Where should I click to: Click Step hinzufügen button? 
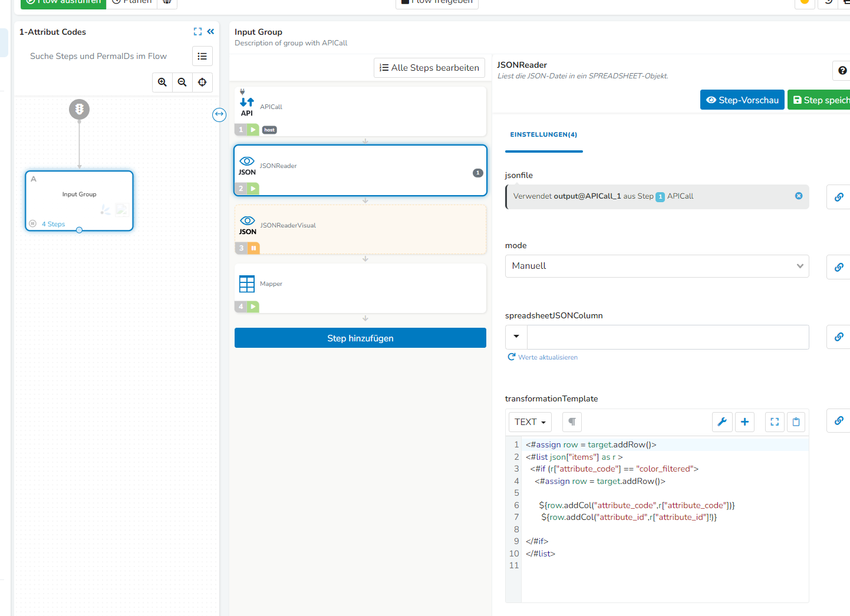pos(360,338)
